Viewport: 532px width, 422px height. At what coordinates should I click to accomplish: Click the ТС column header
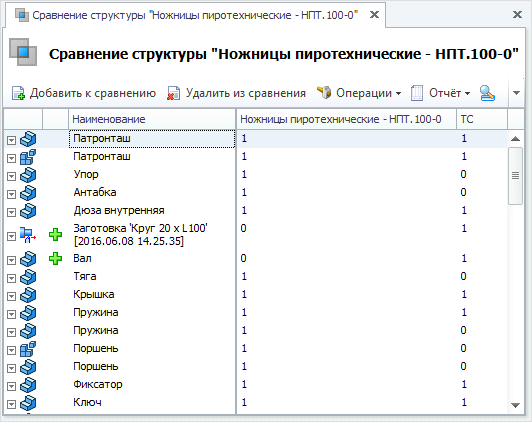(x=482, y=119)
